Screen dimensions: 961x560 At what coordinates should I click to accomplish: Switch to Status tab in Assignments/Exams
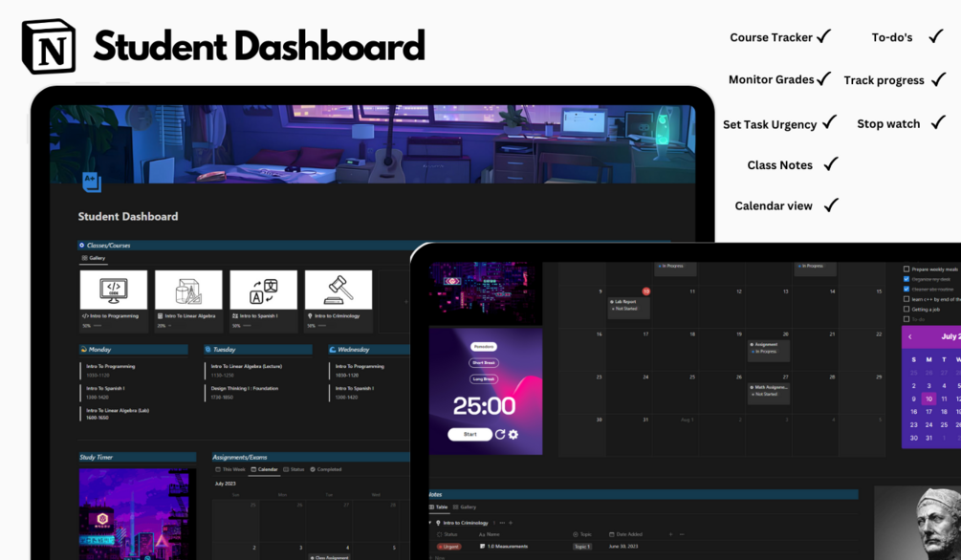click(295, 469)
